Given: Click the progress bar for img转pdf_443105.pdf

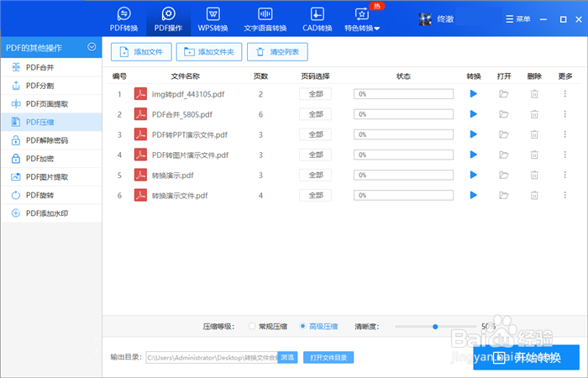Looking at the screenshot, I should (x=403, y=94).
